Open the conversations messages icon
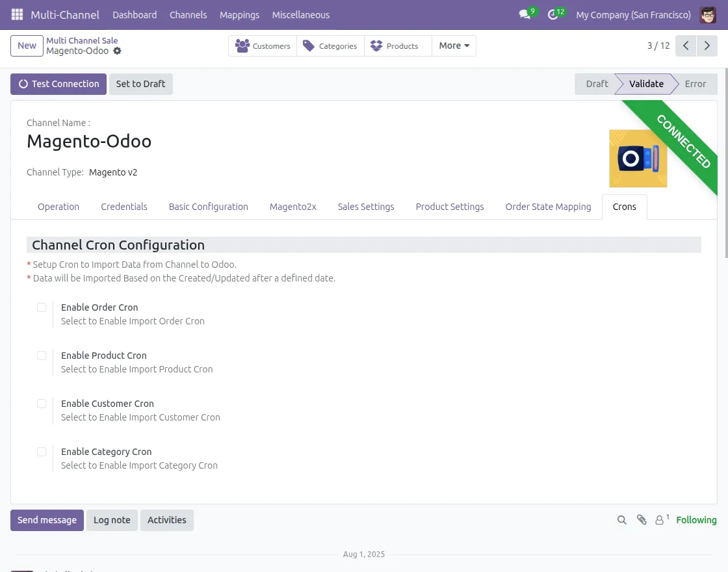This screenshot has width=728, height=572. pos(525,14)
